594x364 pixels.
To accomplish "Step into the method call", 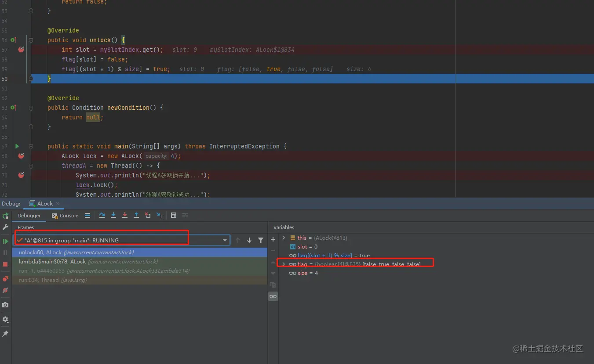I will [113, 216].
